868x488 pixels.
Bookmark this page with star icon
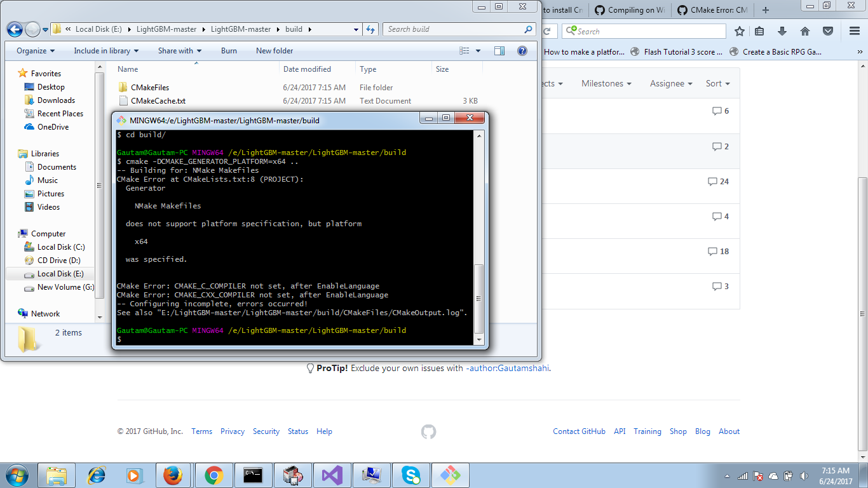click(739, 31)
